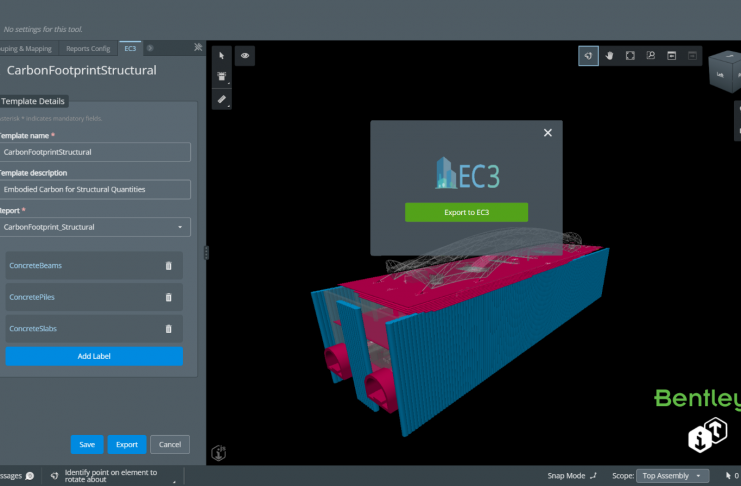Open the Window Area zoom tool

(651, 55)
